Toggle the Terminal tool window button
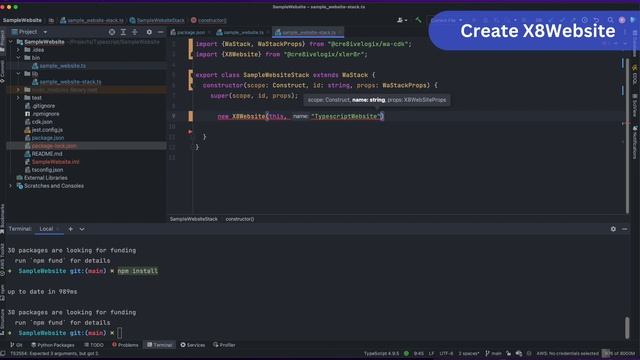Image resolution: width=640 pixels, height=360 pixels. (x=160, y=345)
